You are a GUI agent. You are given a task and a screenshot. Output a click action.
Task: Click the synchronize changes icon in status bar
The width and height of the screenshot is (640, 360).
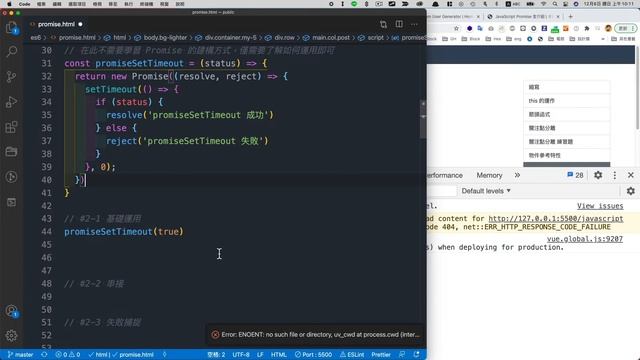point(44,355)
